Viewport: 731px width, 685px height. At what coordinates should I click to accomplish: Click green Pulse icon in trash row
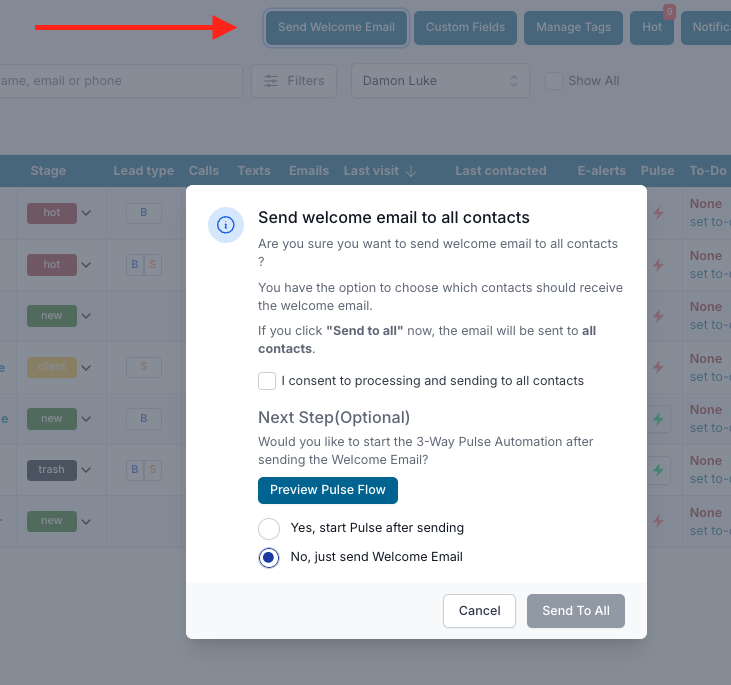(x=657, y=469)
